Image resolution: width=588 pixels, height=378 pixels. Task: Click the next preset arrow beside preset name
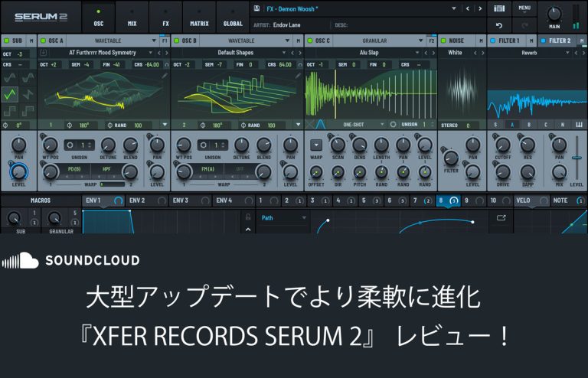pyautogui.click(x=479, y=9)
